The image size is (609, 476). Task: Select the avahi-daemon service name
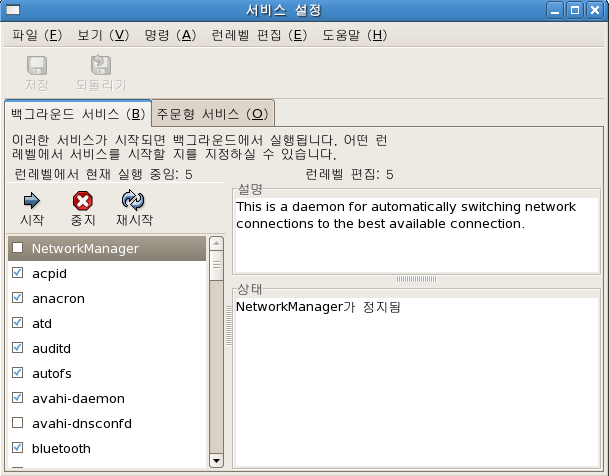pos(78,399)
